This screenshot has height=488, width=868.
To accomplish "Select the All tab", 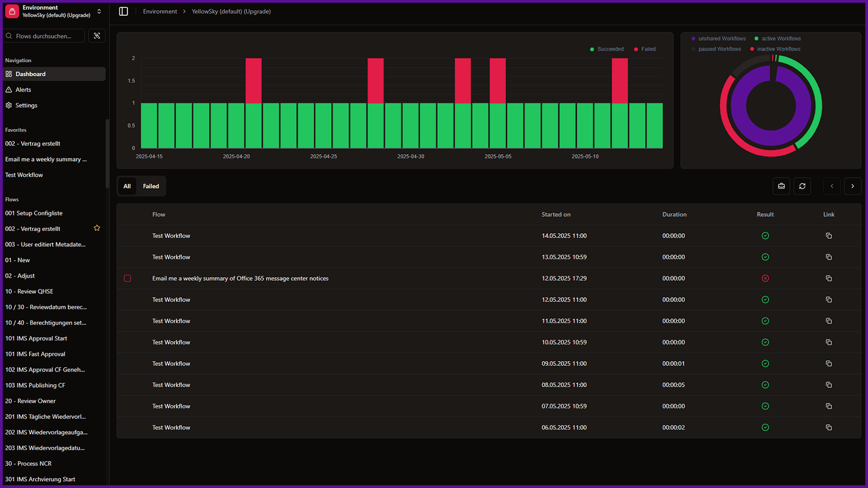I will (127, 186).
